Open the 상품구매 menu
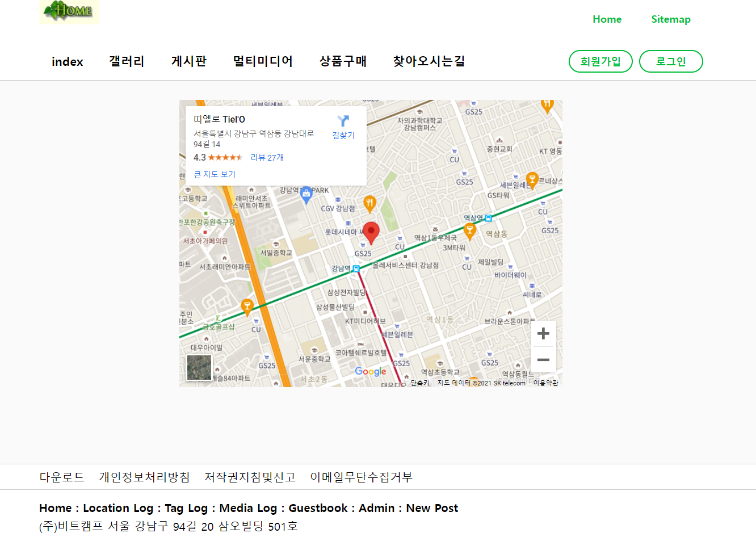Screen dimensions: 756x533 pyautogui.click(x=343, y=61)
